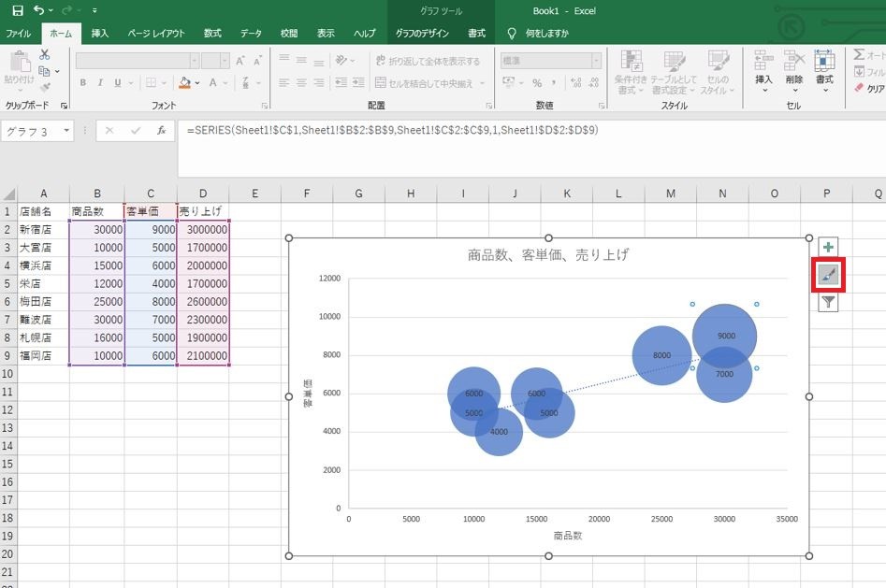The width and height of the screenshot is (886, 588).
Task: Click the Save icon in title bar
Action: (x=18, y=10)
